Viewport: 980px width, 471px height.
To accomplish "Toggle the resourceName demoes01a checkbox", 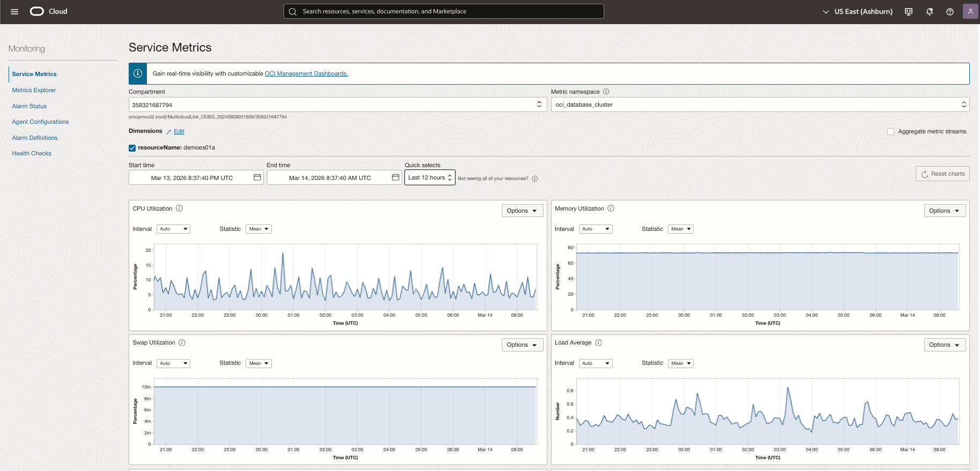I will [132, 148].
